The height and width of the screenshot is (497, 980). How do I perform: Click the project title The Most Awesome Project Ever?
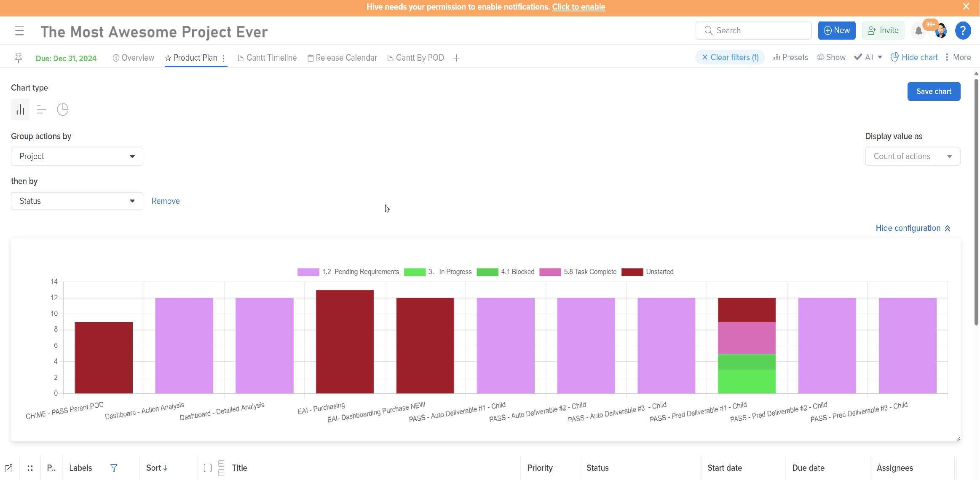coord(154,32)
